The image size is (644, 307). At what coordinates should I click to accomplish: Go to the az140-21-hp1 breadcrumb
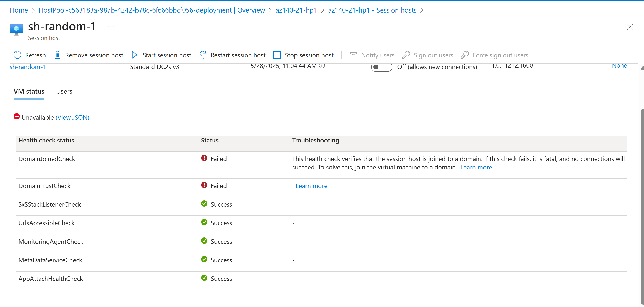[296, 10]
